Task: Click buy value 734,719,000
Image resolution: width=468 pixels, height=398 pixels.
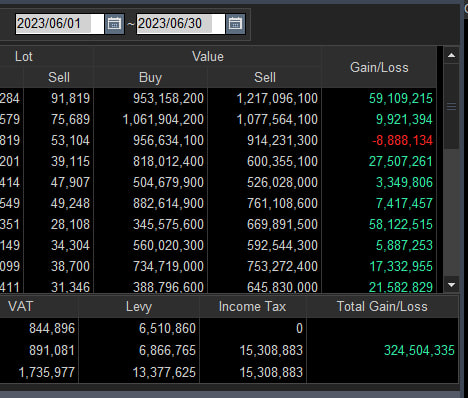Action: 168,266
